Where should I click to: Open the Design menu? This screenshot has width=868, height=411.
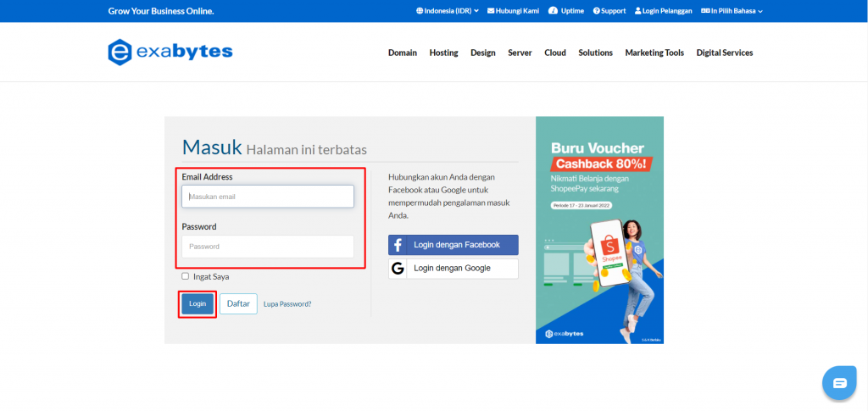(482, 53)
